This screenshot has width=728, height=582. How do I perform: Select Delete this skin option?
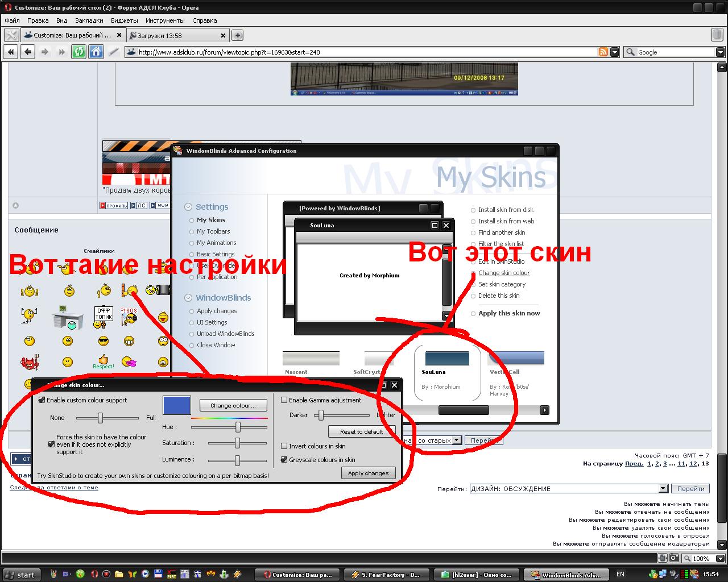coord(499,296)
